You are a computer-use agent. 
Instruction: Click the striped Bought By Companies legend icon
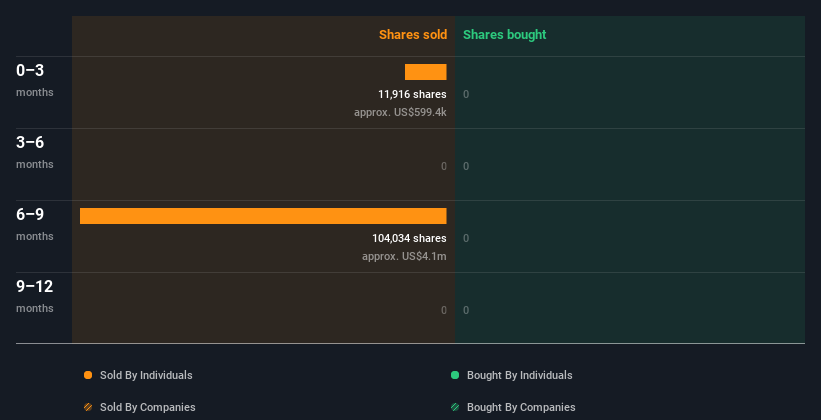point(455,407)
